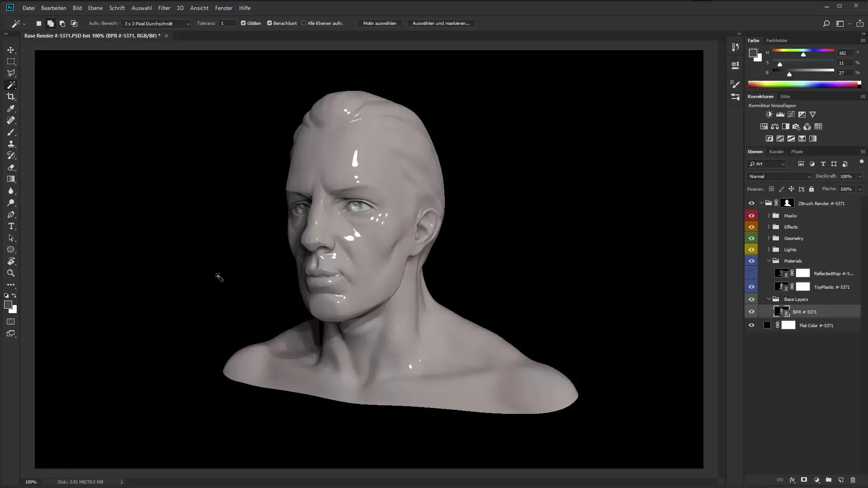
Task: Select the Zoom tool
Action: pos(11,273)
